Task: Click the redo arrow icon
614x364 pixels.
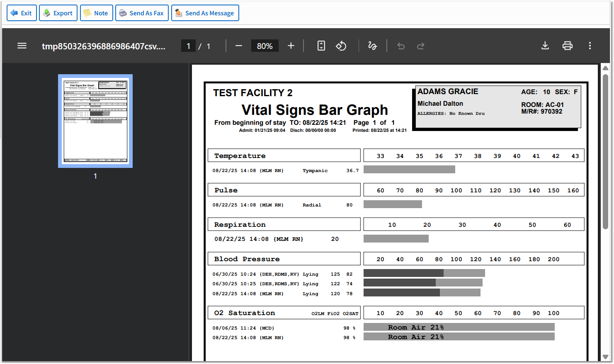Action: point(421,46)
